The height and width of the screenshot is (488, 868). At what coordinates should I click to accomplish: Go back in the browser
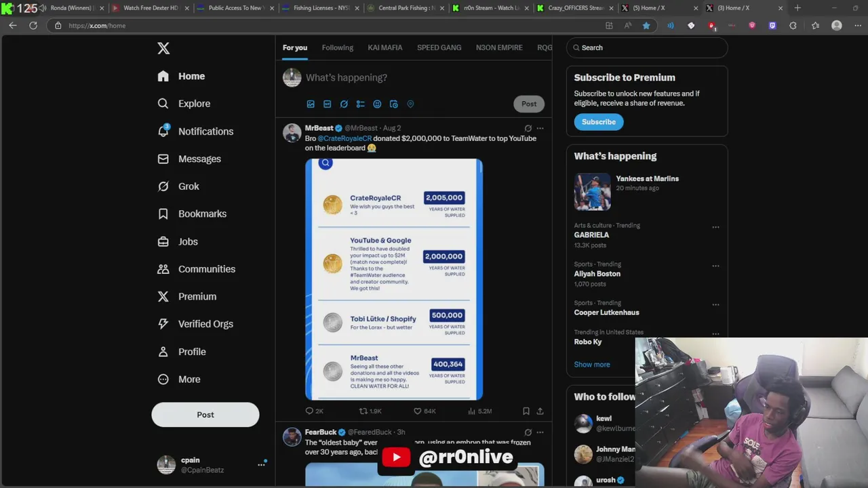tap(13, 25)
